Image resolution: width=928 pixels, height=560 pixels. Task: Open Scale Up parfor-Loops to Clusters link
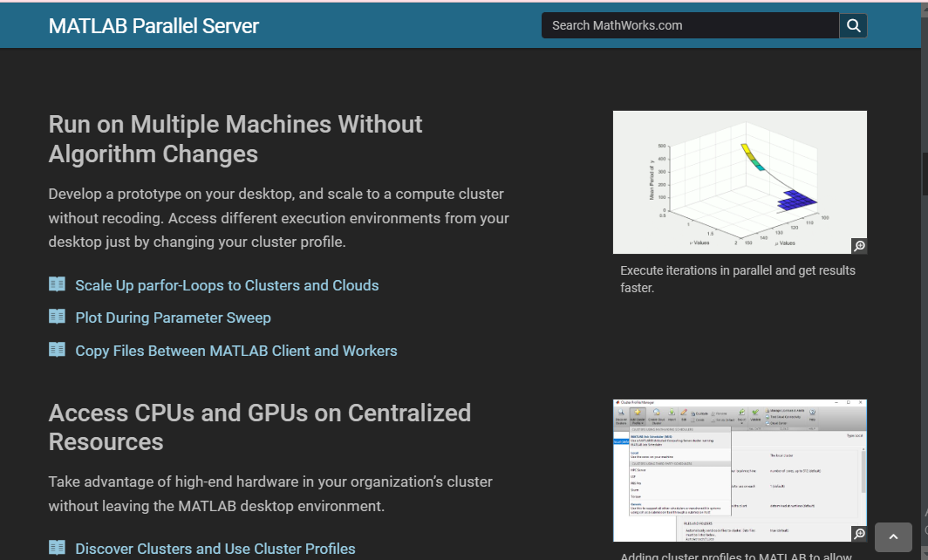coord(227,285)
